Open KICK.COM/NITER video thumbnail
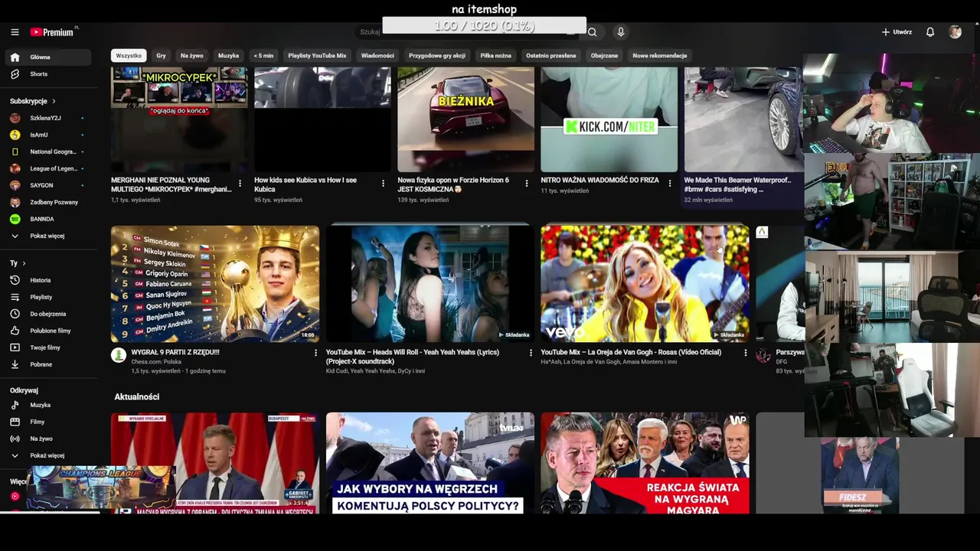The image size is (980, 551). pyautogui.click(x=609, y=119)
